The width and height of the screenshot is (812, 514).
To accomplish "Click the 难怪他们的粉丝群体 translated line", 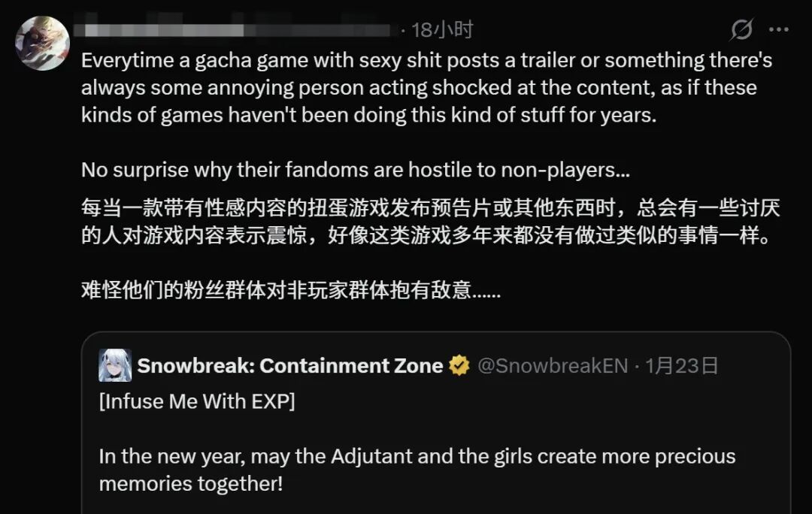I will [x=291, y=290].
